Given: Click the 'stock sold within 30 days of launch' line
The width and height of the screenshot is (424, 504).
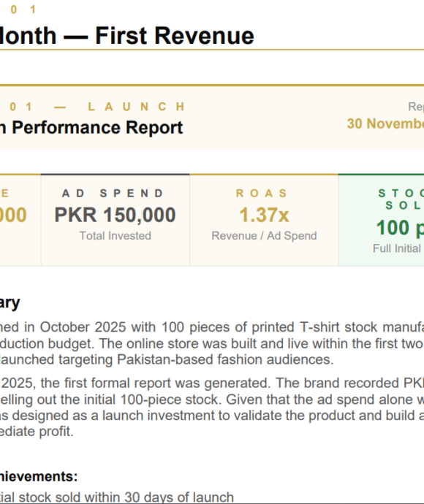Looking at the screenshot, I should pos(126,497).
